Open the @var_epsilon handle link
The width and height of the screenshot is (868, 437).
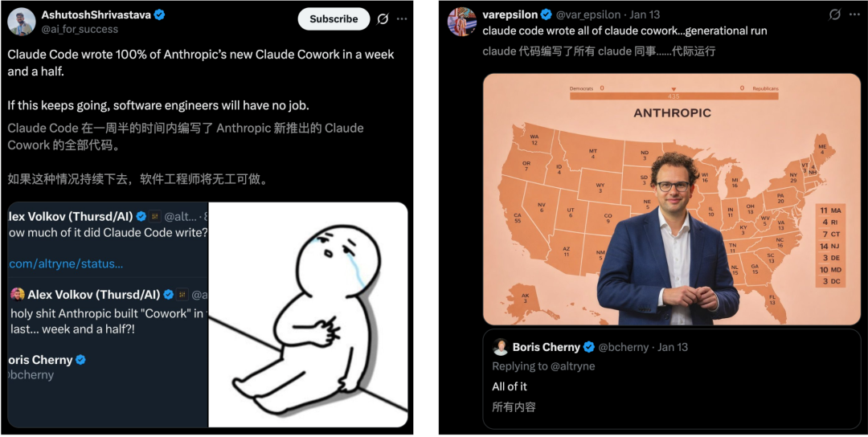pyautogui.click(x=588, y=15)
